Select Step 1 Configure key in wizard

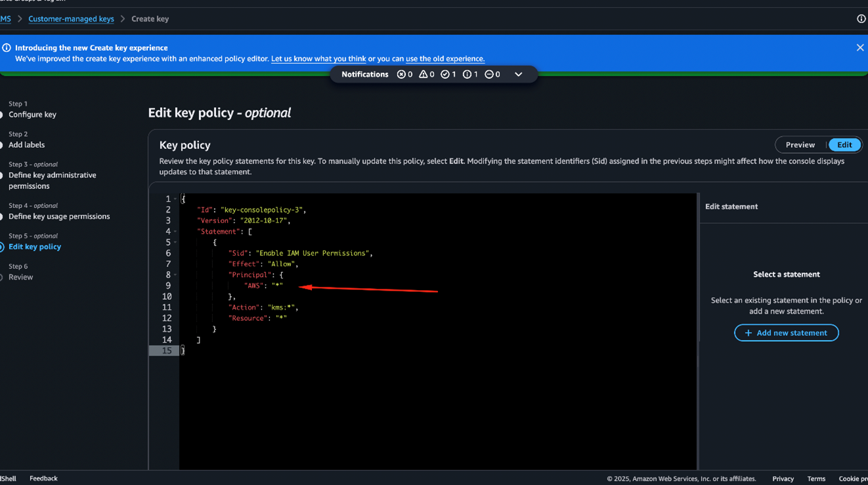coord(32,115)
